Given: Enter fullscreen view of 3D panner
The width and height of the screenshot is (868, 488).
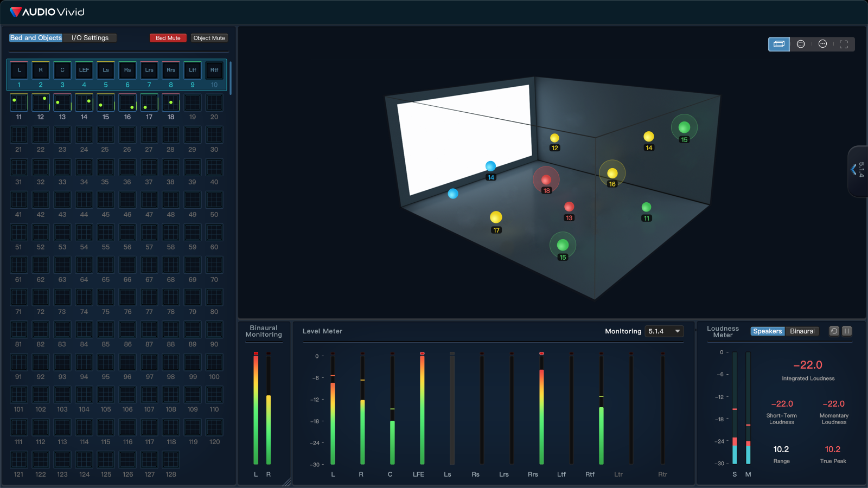Looking at the screenshot, I should click(844, 44).
